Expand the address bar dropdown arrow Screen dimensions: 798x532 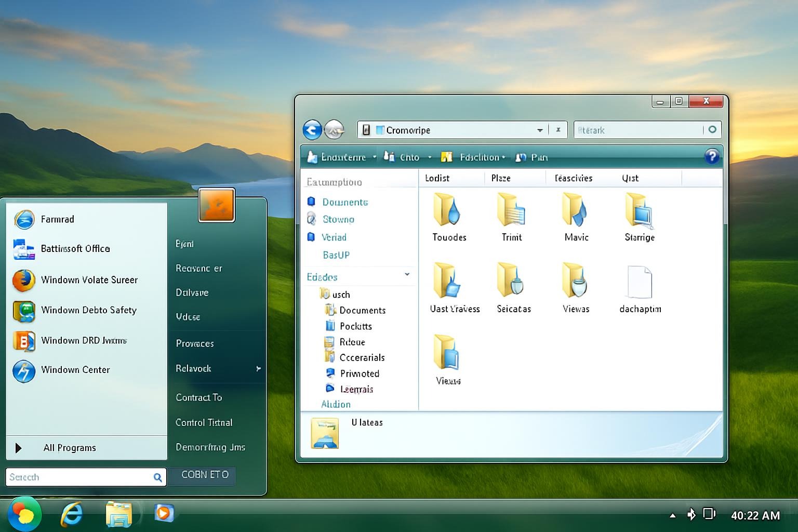click(540, 130)
